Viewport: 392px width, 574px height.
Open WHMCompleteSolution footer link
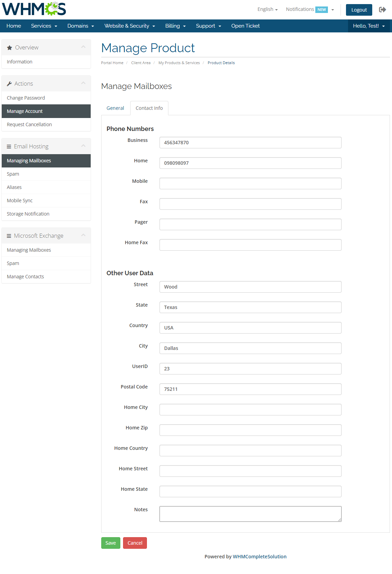[x=259, y=557]
